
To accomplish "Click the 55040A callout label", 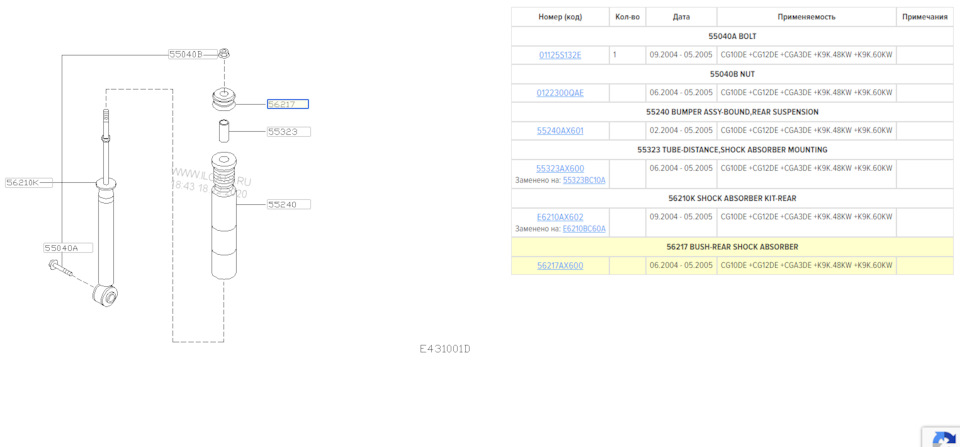I will tap(67, 248).
